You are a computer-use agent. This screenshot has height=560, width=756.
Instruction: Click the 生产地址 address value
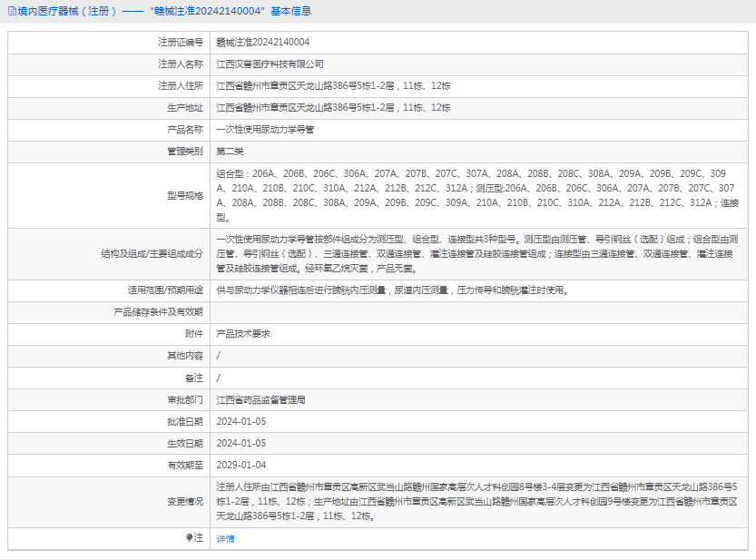334,108
